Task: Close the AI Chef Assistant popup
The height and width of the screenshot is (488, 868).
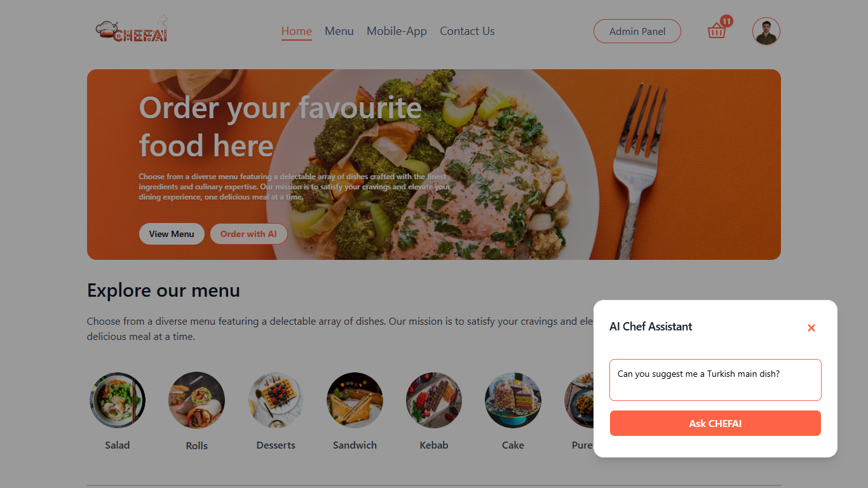Action: coord(811,328)
